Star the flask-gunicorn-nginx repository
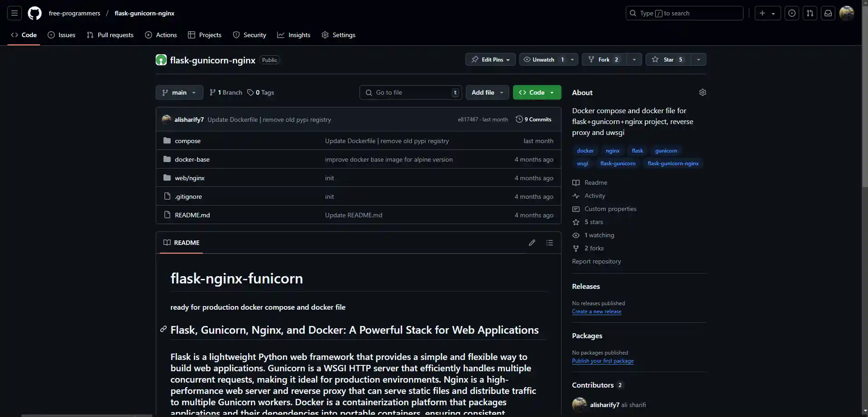The width and height of the screenshot is (868, 417). point(668,60)
